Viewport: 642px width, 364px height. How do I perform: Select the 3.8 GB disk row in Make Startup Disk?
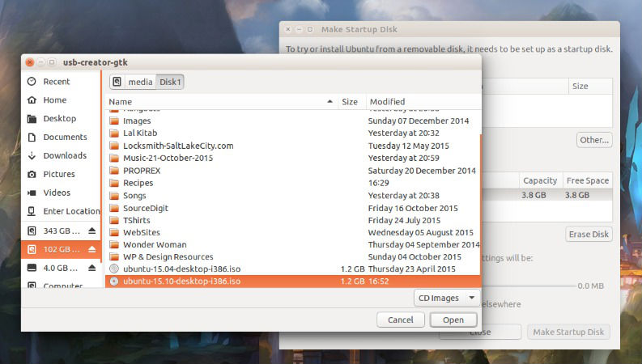point(547,195)
